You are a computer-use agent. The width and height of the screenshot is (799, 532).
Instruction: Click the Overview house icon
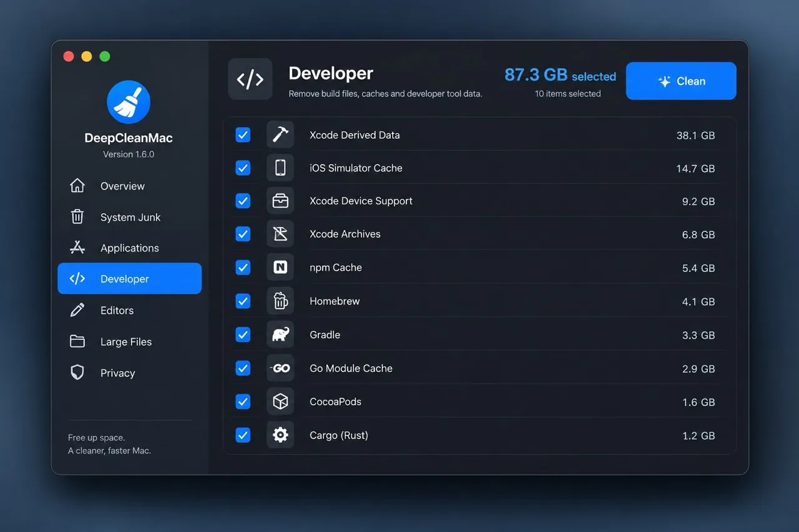77,185
